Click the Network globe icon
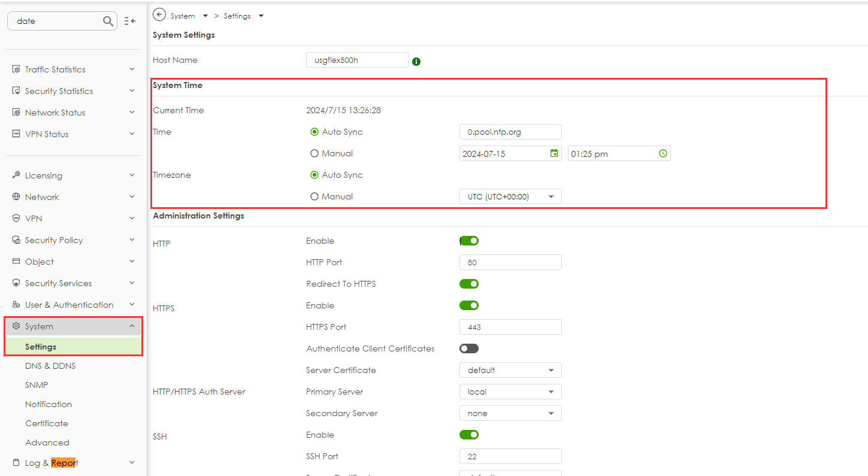The height and width of the screenshot is (476, 868). pyautogui.click(x=16, y=197)
